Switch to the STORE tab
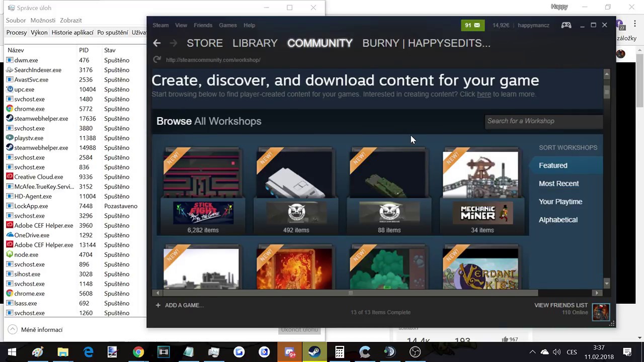Viewport: 644px width, 362px height. point(205,43)
